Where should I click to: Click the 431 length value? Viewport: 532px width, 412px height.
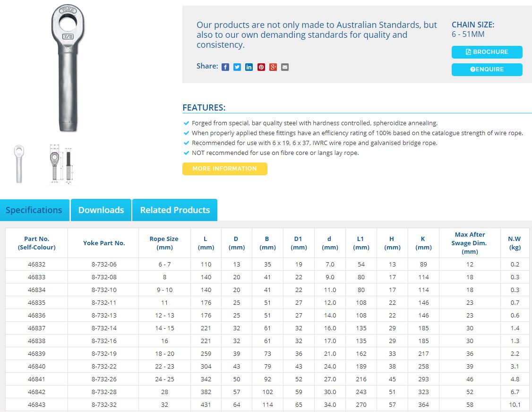coord(206,405)
